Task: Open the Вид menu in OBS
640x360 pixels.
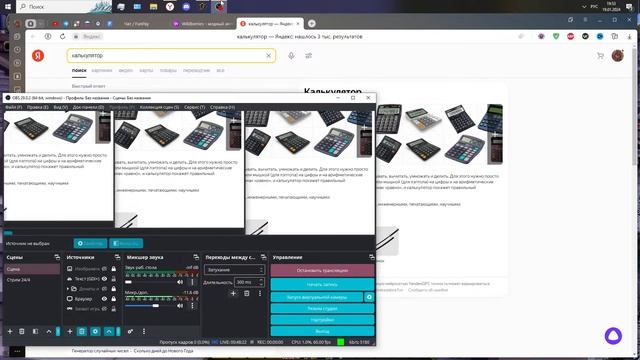Action: (61, 107)
